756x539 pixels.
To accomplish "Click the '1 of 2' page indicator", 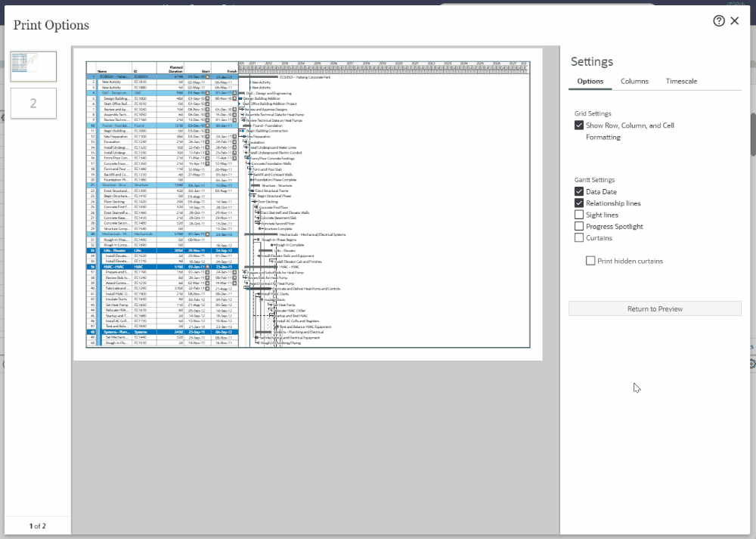I will point(38,526).
